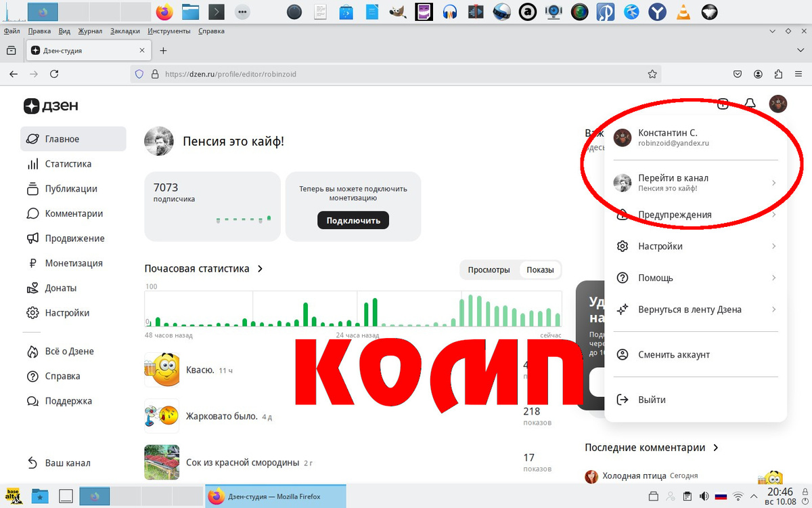Click the currant juice post thumbnail

[x=162, y=462]
